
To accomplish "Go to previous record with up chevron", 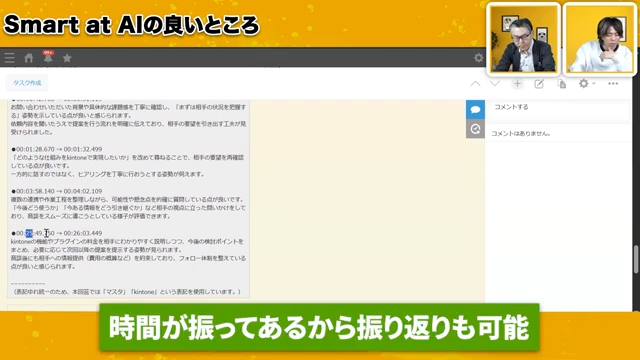I will click(x=475, y=84).
